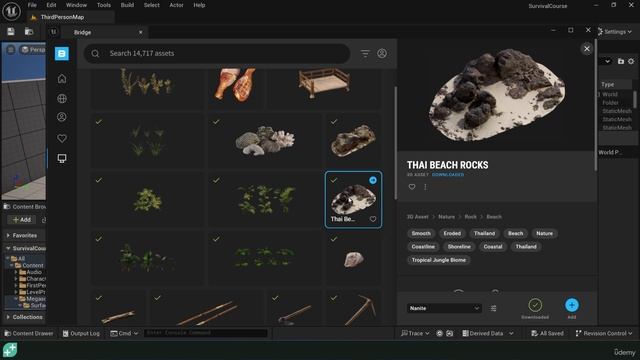640x360 pixels.
Task: Close the Thai Beach Rocks detail panel
Action: click(x=587, y=49)
